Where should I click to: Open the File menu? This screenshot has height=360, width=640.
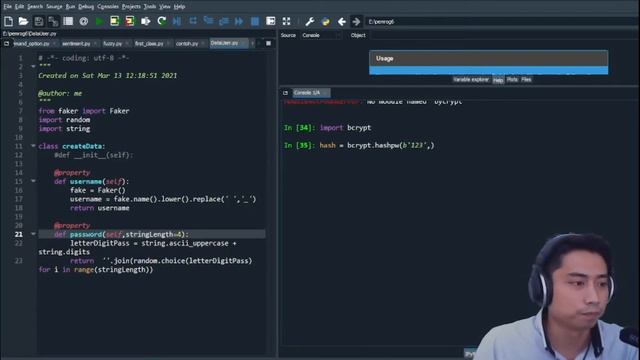7,7
